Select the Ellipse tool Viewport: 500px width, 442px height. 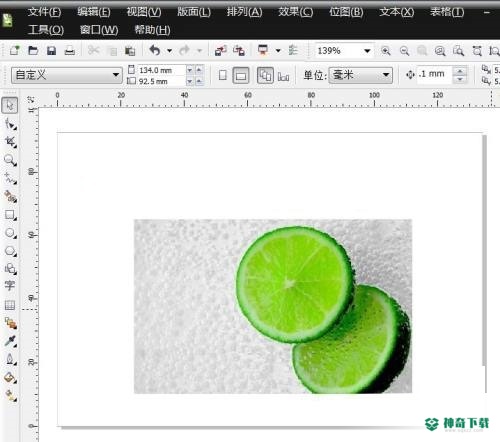pos(10,233)
